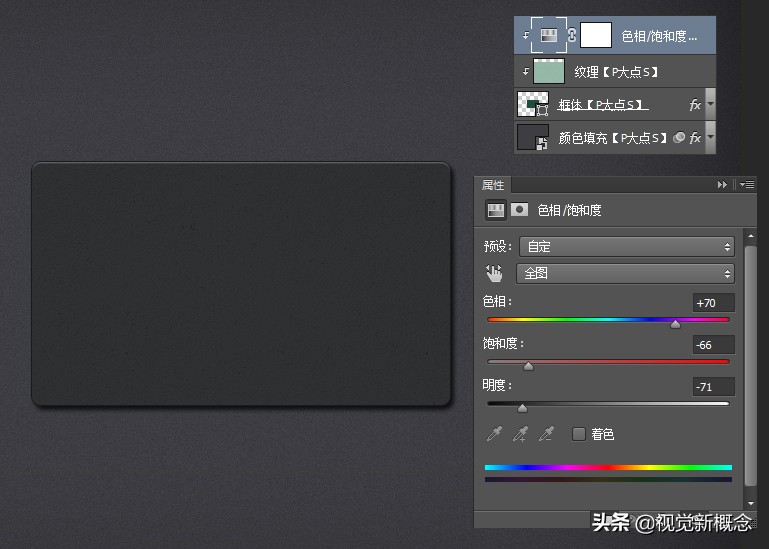Expand effects list of 颜色填充 layer
This screenshot has height=549, width=769.
point(710,137)
